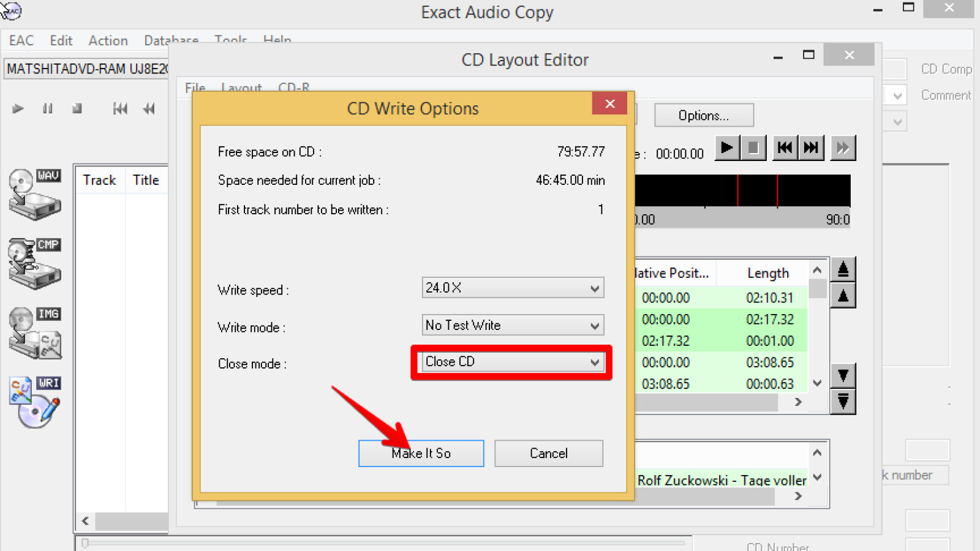Open the Close mode dropdown
980x551 pixels.
coord(513,362)
